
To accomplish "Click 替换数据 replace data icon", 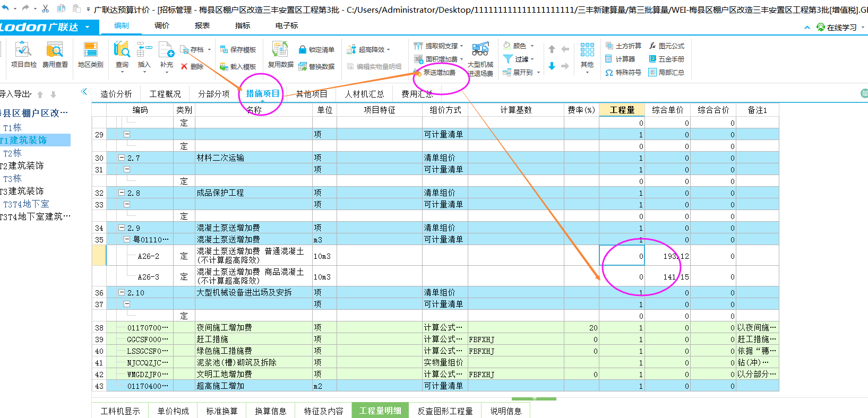I will 303,66.
